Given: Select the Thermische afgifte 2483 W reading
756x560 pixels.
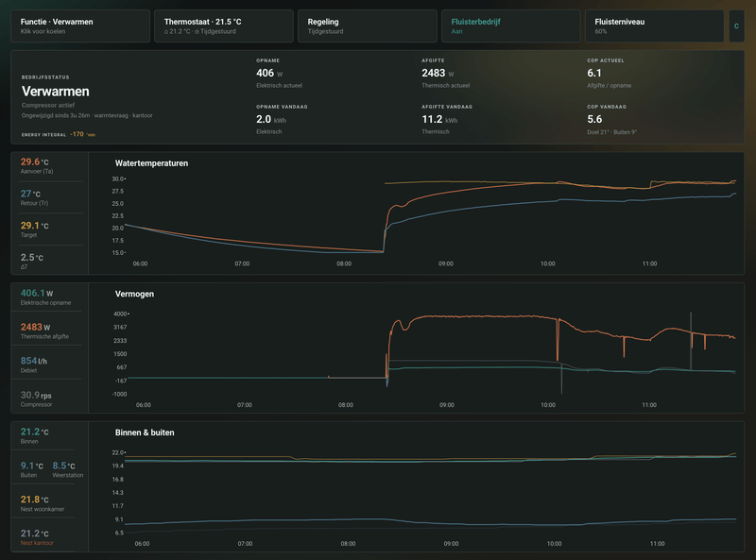Looking at the screenshot, I should (44, 331).
